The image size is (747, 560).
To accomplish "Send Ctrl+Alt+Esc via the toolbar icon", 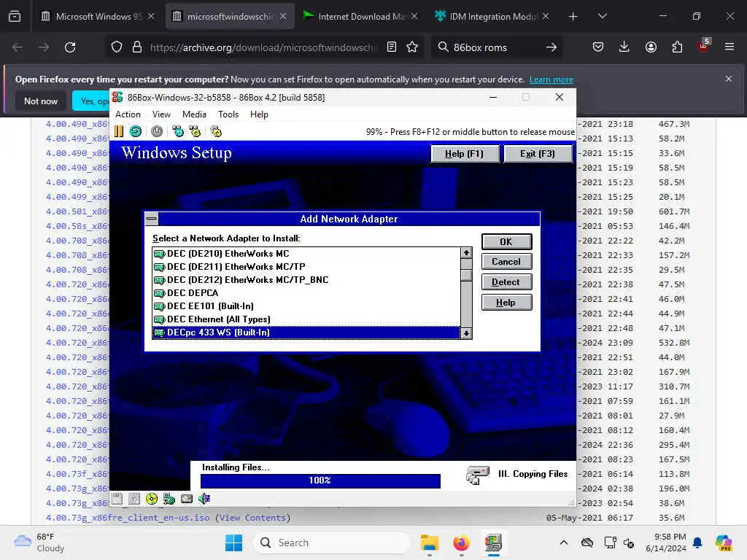I will 195,131.
